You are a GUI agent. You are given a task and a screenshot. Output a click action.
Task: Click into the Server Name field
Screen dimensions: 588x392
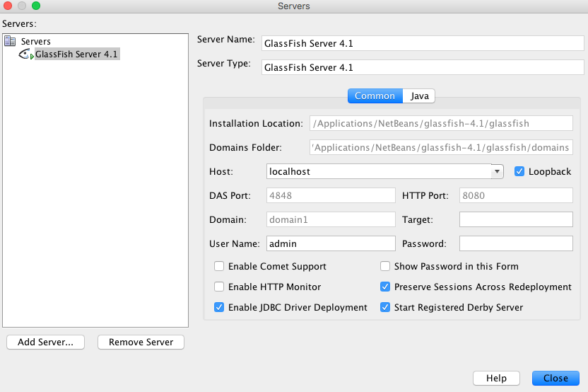tap(423, 44)
